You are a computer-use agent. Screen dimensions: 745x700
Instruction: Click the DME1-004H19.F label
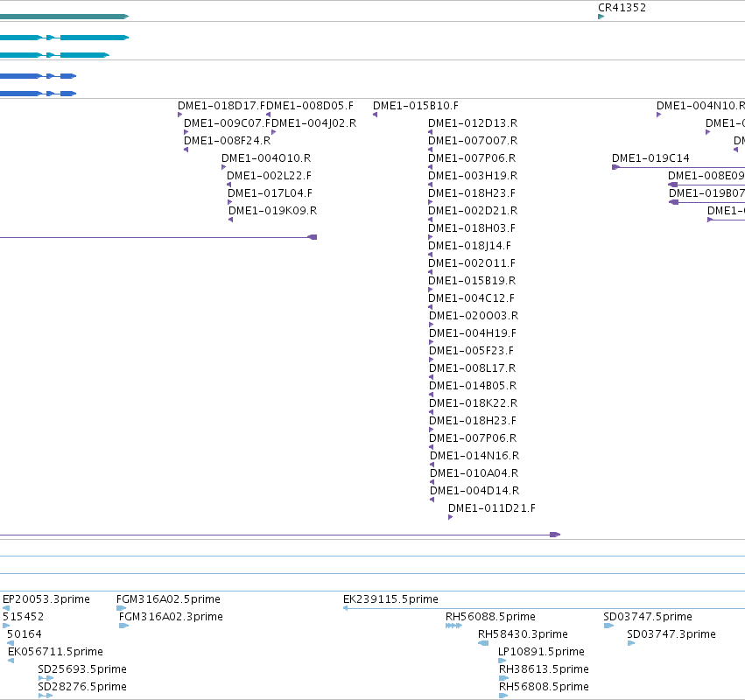472,333
